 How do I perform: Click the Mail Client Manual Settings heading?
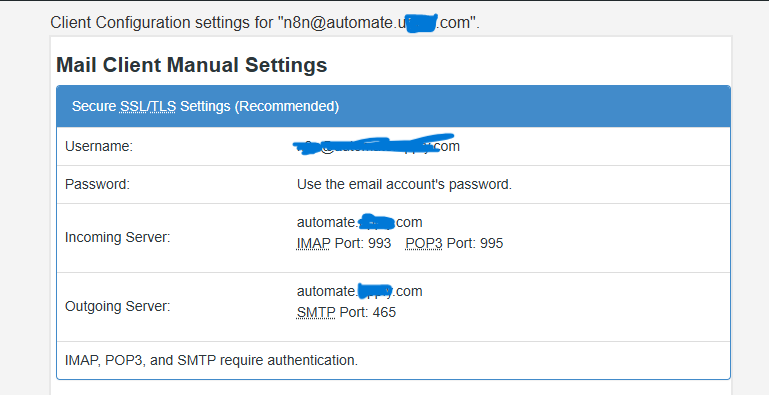click(x=191, y=65)
